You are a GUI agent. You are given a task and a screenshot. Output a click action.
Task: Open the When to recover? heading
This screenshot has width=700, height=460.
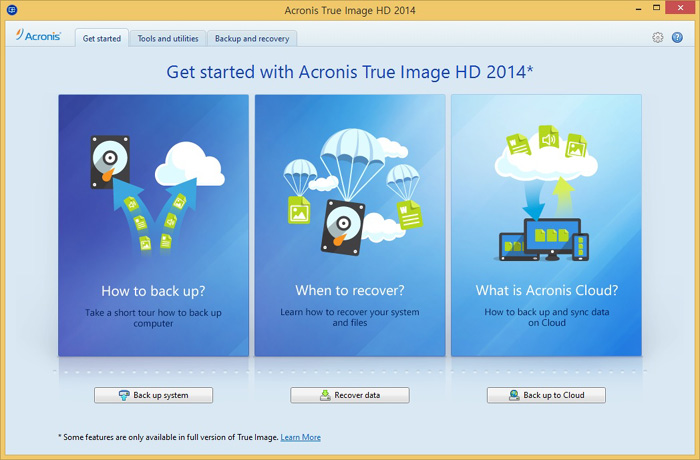(349, 291)
